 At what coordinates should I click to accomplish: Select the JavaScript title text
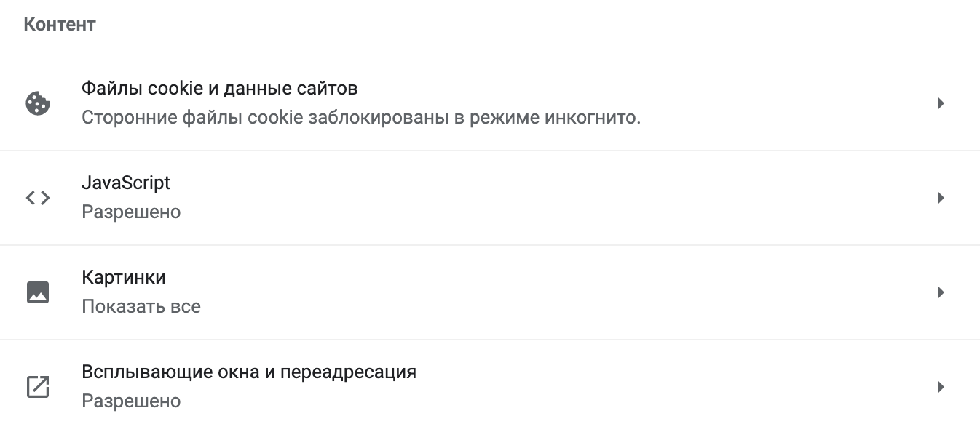point(125,183)
